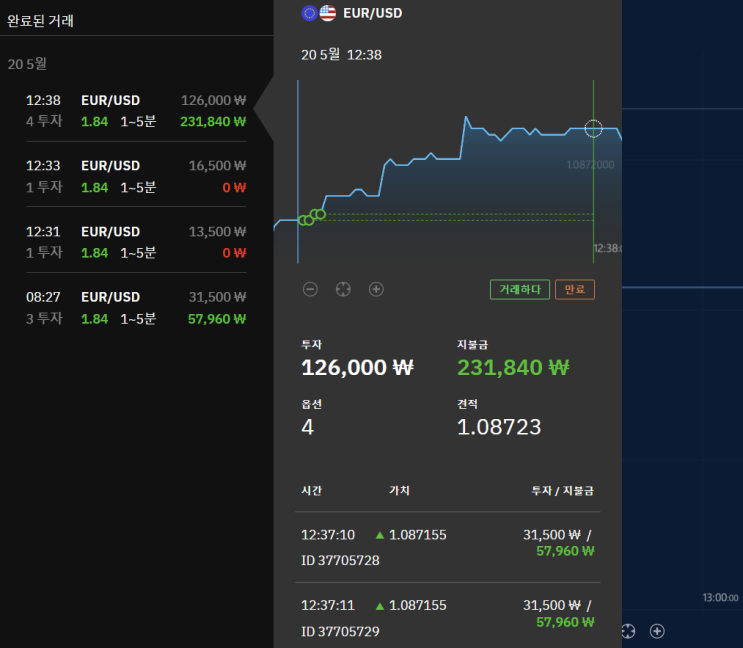Select the 12:38 EUR/USD 126,000 ₩ trade
This screenshot has width=743, height=648.
(136, 111)
